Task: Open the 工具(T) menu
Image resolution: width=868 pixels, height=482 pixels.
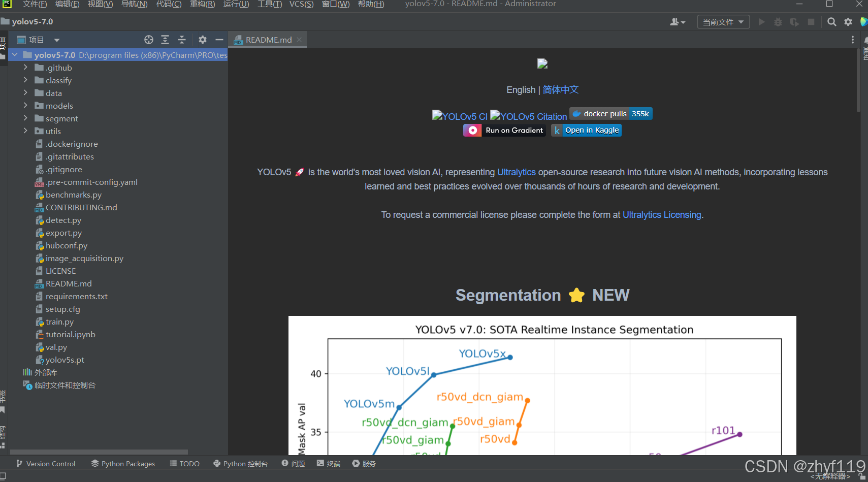Action: pyautogui.click(x=269, y=4)
